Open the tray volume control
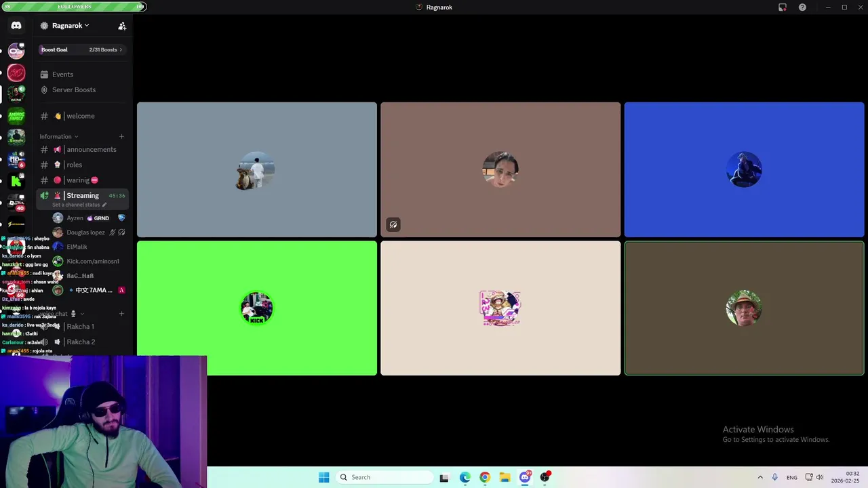This screenshot has width=868, height=488. point(819,477)
